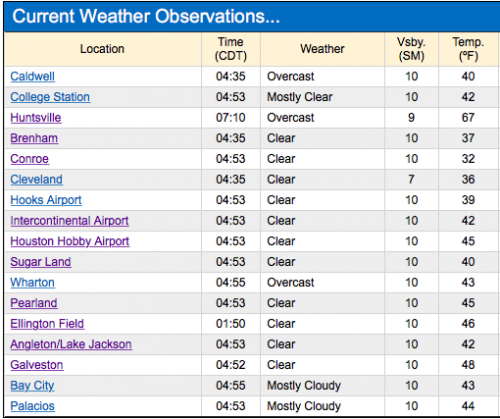Click the Cleveland location link
The height and width of the screenshot is (419, 500).
[36, 180]
